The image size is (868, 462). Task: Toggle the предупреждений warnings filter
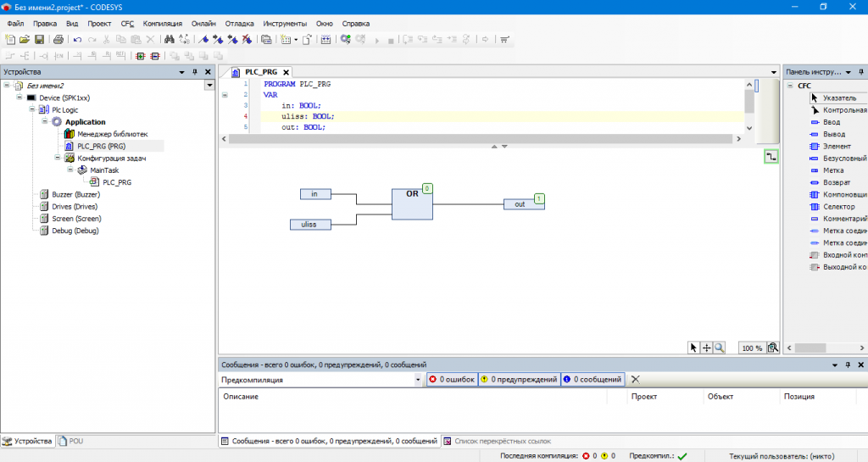point(518,380)
